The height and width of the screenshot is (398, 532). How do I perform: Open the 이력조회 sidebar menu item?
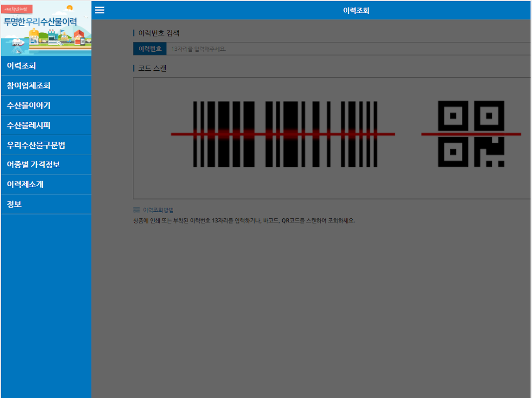click(x=46, y=66)
